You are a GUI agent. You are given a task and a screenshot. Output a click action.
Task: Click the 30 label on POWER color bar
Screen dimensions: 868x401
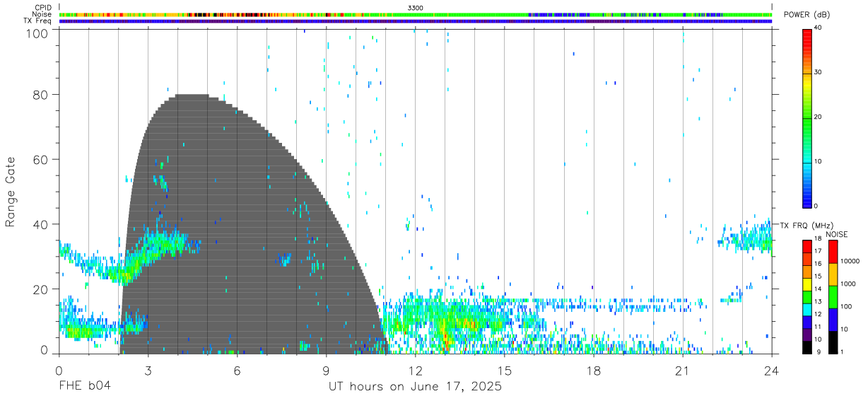pyautogui.click(x=819, y=72)
